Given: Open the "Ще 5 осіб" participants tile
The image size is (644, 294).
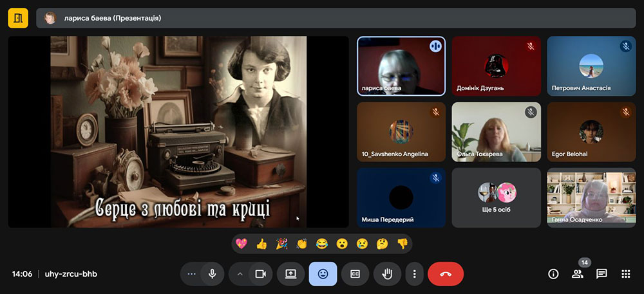Looking at the screenshot, I should (496, 198).
